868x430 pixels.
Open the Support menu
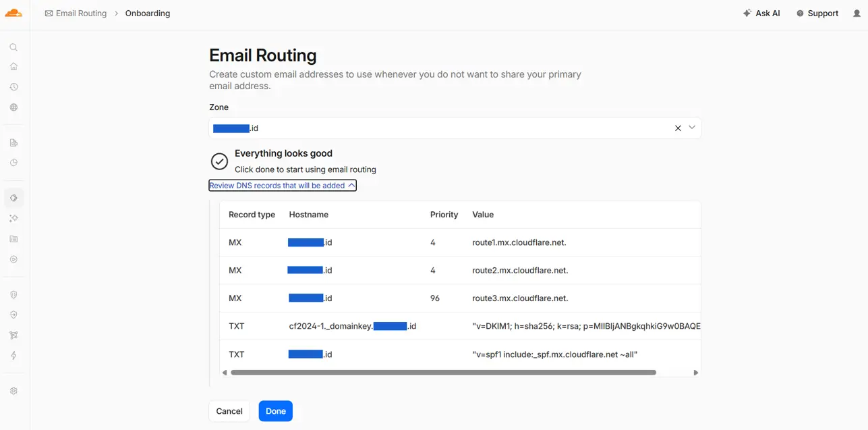817,14
